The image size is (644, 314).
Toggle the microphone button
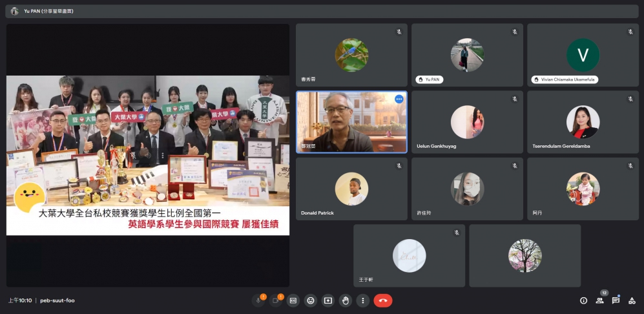click(x=259, y=300)
